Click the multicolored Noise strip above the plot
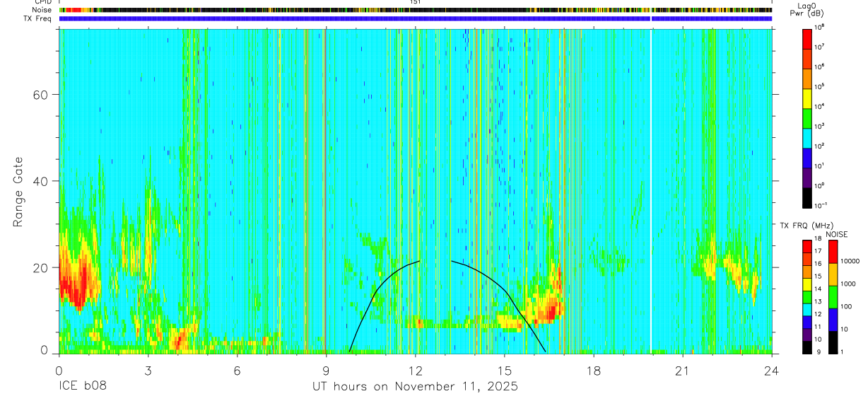The image size is (868, 401). pos(416,10)
